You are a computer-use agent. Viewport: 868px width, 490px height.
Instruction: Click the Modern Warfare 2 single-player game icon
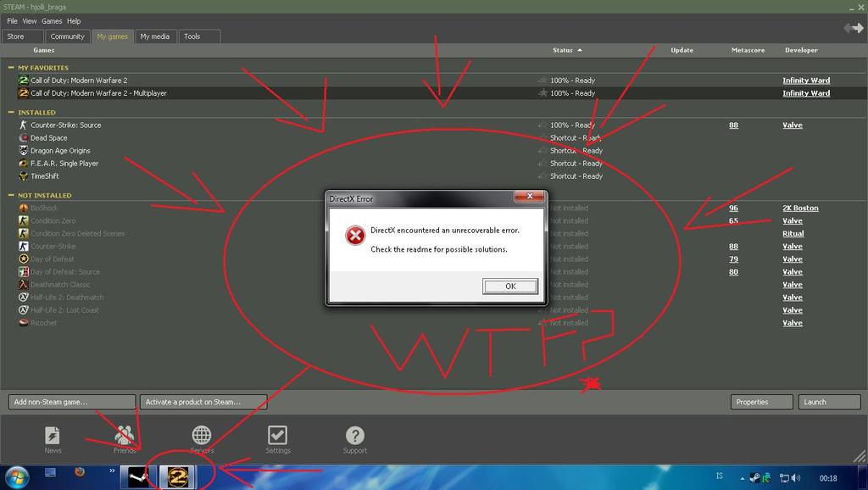[23, 81]
